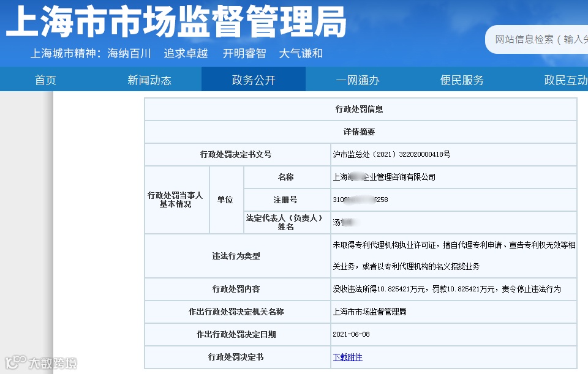Click the 注册号 label cell
The height and width of the screenshot is (374, 588).
coord(286,200)
